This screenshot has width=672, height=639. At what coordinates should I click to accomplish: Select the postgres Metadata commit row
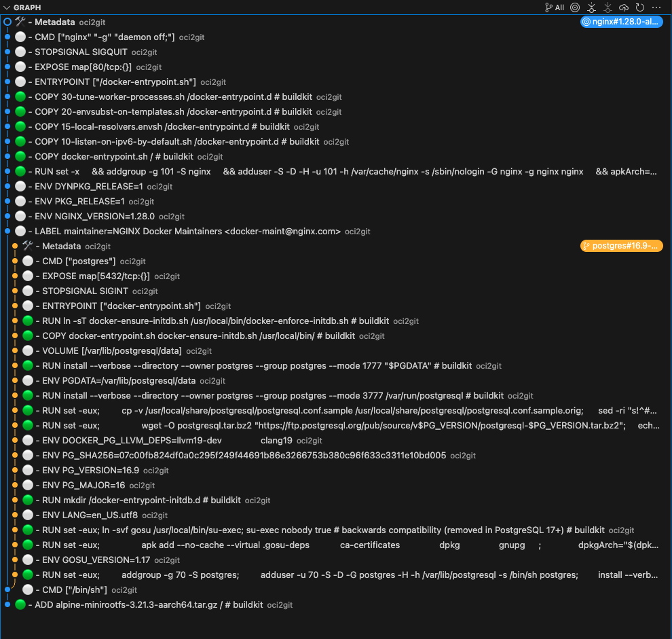pyautogui.click(x=336, y=247)
